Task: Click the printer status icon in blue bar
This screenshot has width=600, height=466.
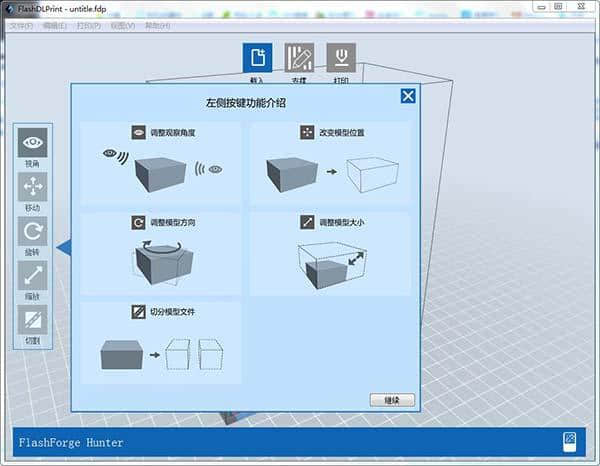Action: click(569, 440)
